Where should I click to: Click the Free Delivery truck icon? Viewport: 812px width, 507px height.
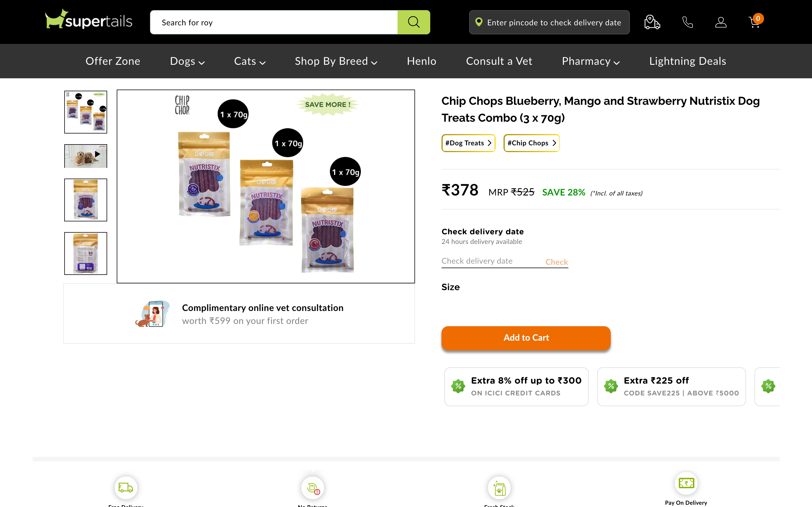(125, 488)
